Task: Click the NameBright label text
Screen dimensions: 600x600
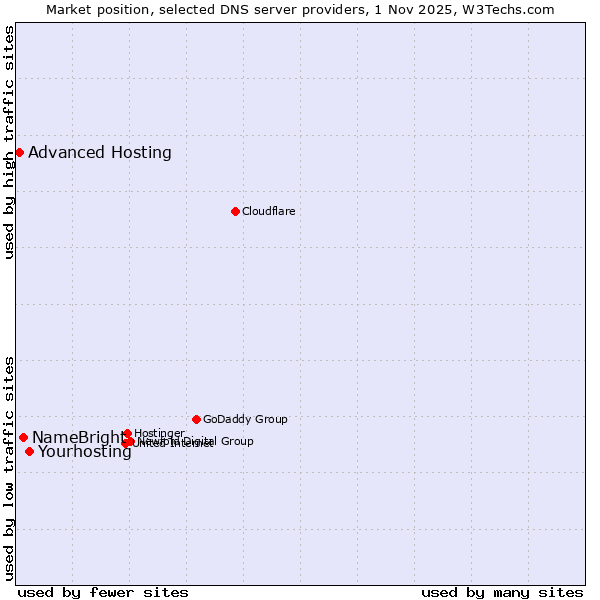Action: [78, 437]
